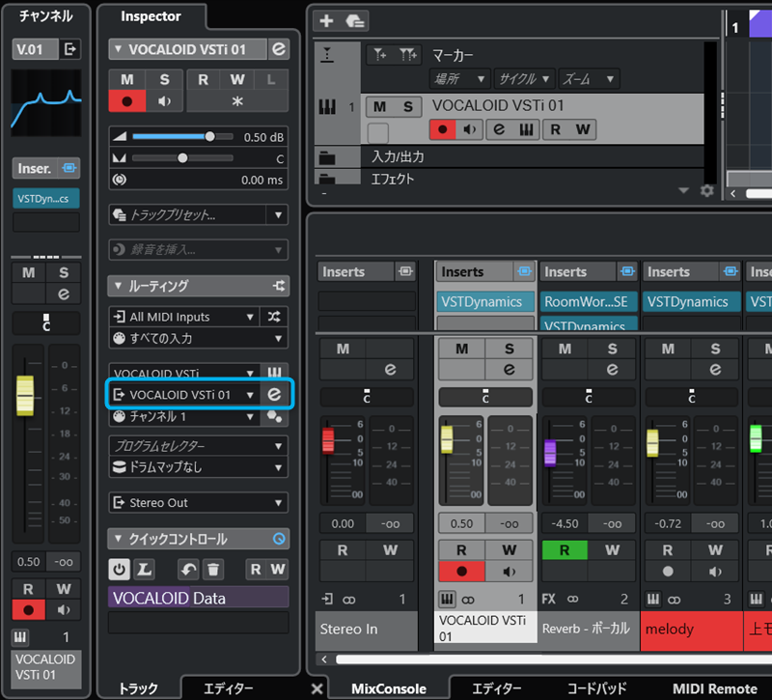Solo the Reverb mixer channel
The height and width of the screenshot is (700, 772).
(x=612, y=349)
